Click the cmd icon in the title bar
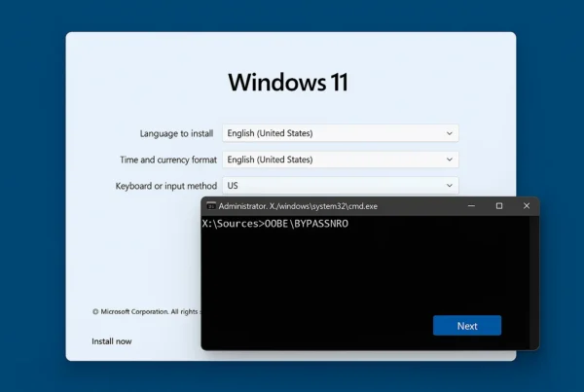Screen dimensions: 584x392 tap(210, 206)
